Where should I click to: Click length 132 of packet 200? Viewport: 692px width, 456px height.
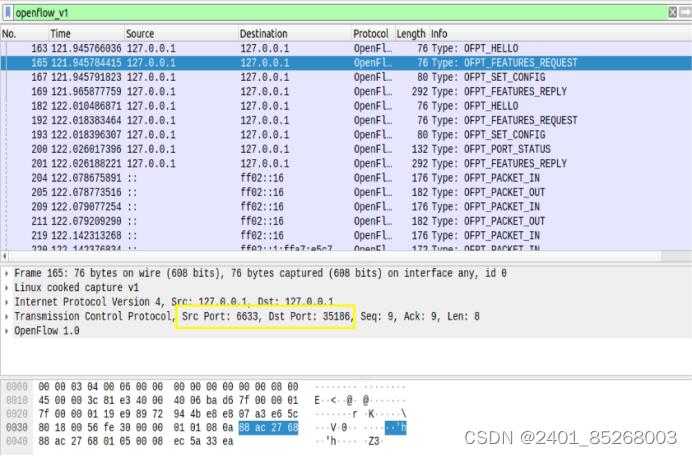click(x=420, y=149)
